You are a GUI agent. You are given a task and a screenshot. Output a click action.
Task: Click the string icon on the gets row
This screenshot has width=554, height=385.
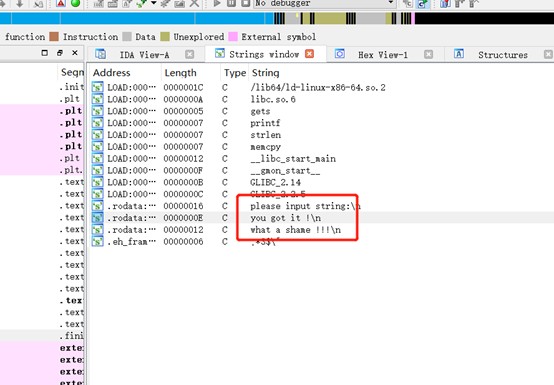98,111
